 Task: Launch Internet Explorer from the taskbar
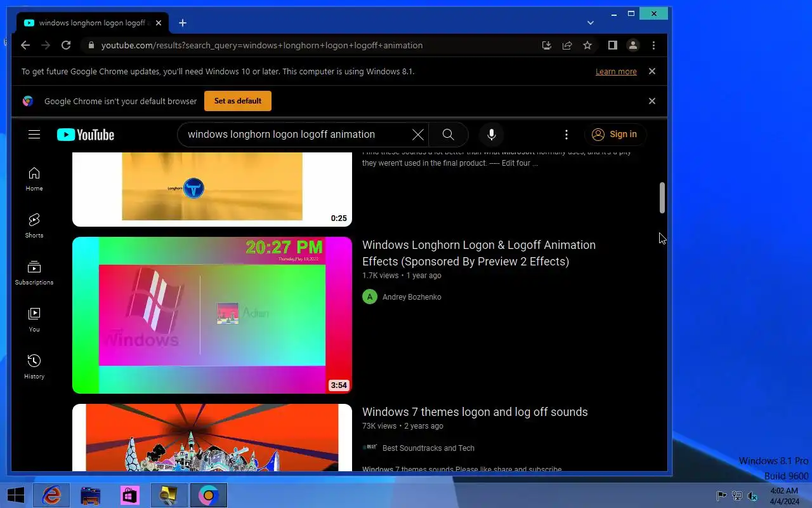[51, 495]
